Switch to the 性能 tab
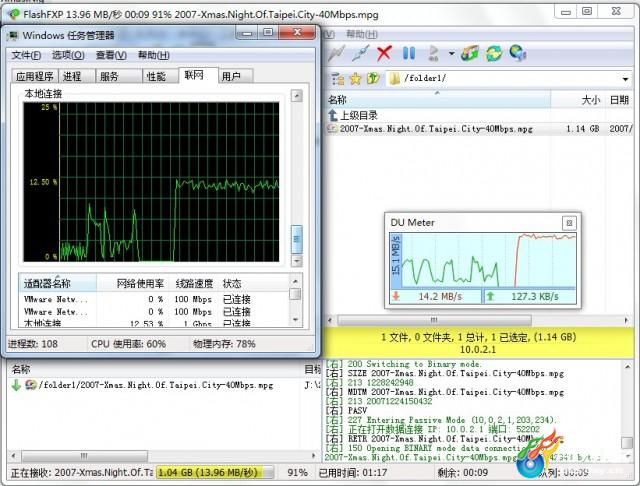Image resolution: width=640 pixels, height=486 pixels. pos(160,76)
